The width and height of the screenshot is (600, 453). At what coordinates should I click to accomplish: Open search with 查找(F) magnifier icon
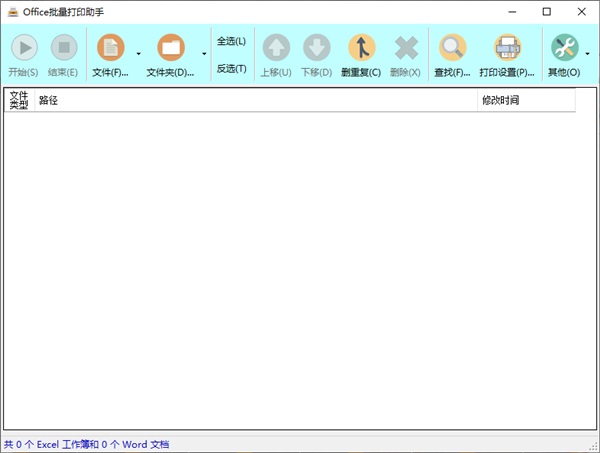pos(453,48)
